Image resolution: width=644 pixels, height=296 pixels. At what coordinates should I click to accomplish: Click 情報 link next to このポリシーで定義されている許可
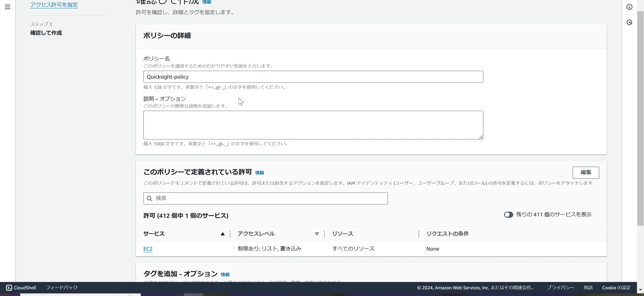pos(259,173)
